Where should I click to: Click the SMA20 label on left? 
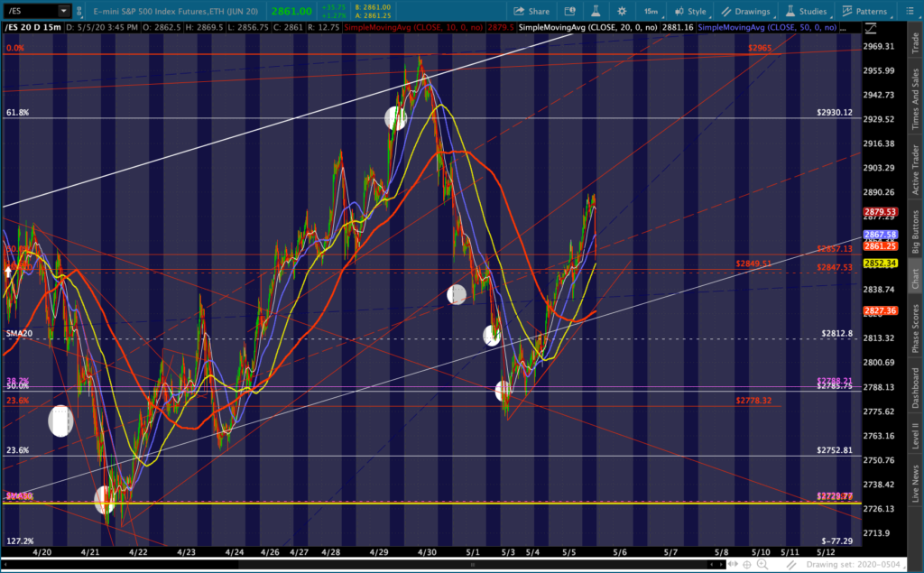[x=19, y=333]
